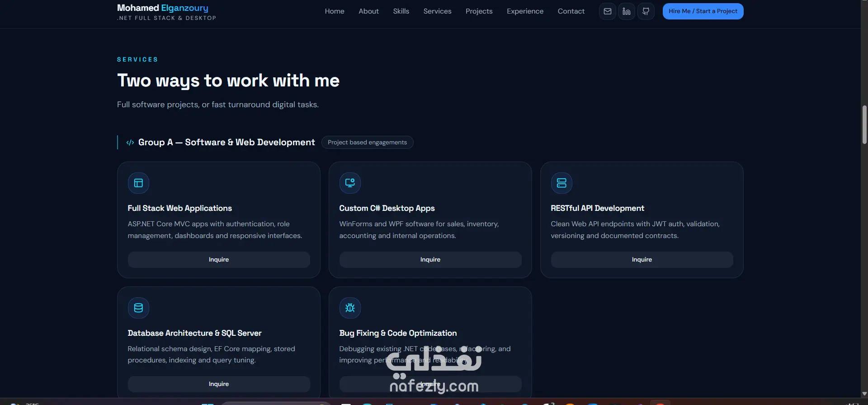Select Skills in the navigation bar
868x405 pixels.
[401, 11]
